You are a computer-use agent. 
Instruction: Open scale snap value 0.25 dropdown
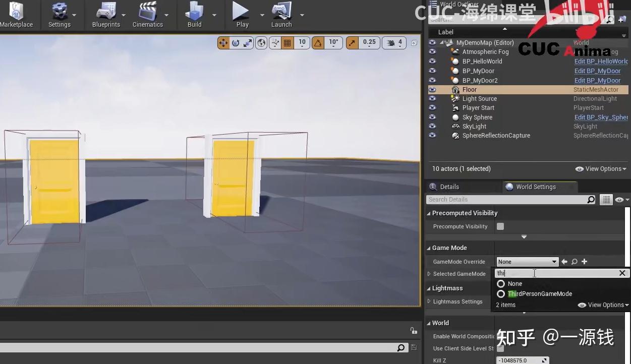tap(369, 43)
